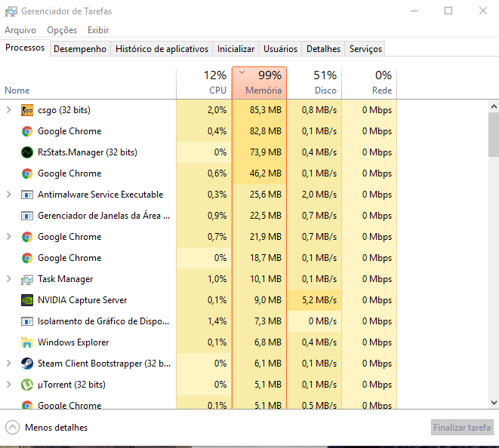Expand the Task Manager process group
Screen dimensions: 499x448
tap(9, 279)
